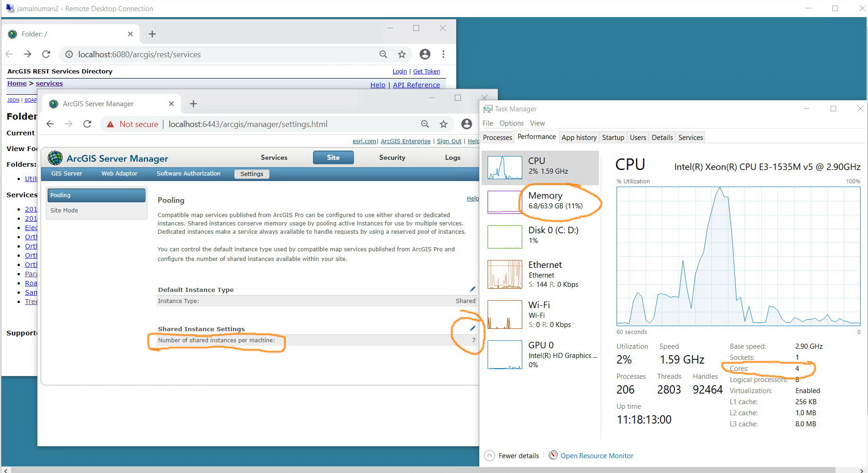The width and height of the screenshot is (868, 473).
Task: Open zoom control in REST services address bar
Action: click(x=383, y=54)
